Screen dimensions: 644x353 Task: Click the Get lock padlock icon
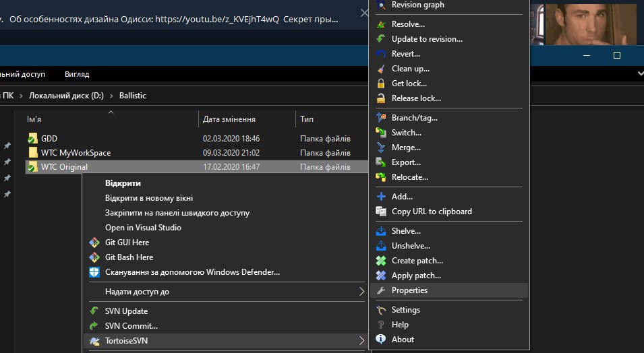click(381, 84)
